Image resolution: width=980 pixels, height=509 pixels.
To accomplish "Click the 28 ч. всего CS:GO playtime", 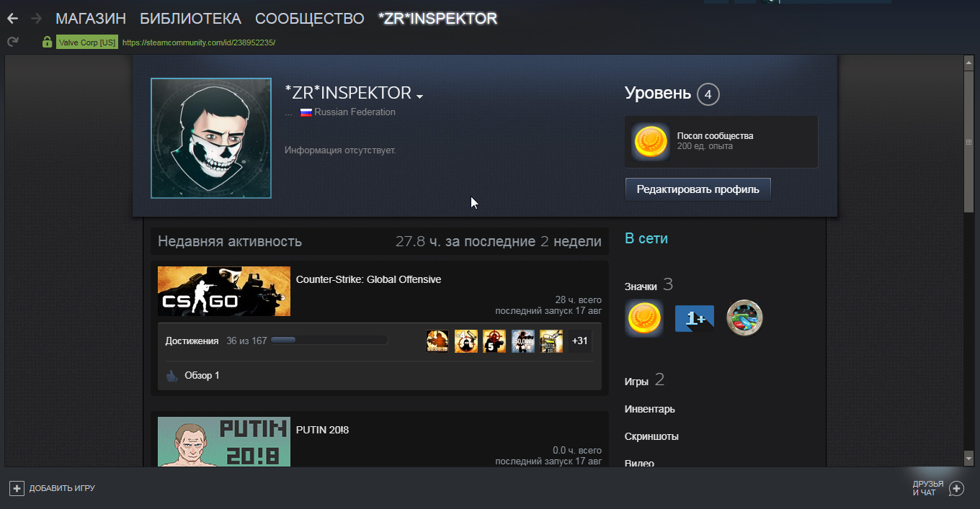I will pyautogui.click(x=578, y=299).
